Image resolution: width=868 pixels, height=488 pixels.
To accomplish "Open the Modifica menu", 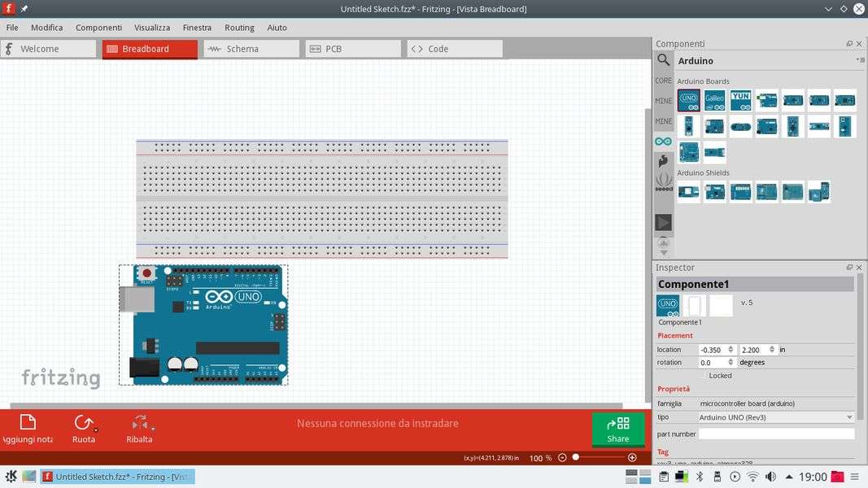I will tap(46, 28).
